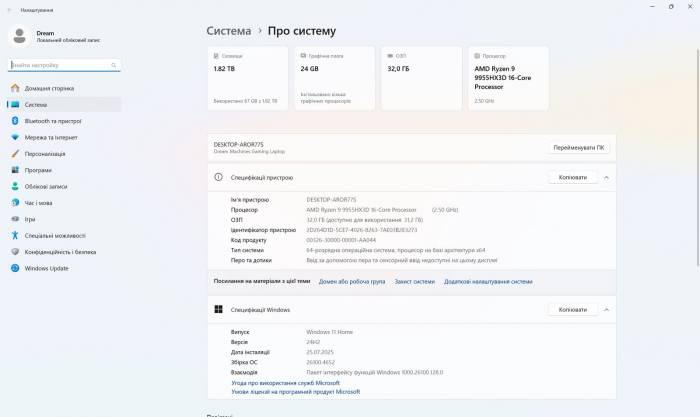Image resolution: width=700 pixels, height=417 pixels.
Task: Click the Персоналізація brush icon
Action: 15,154
